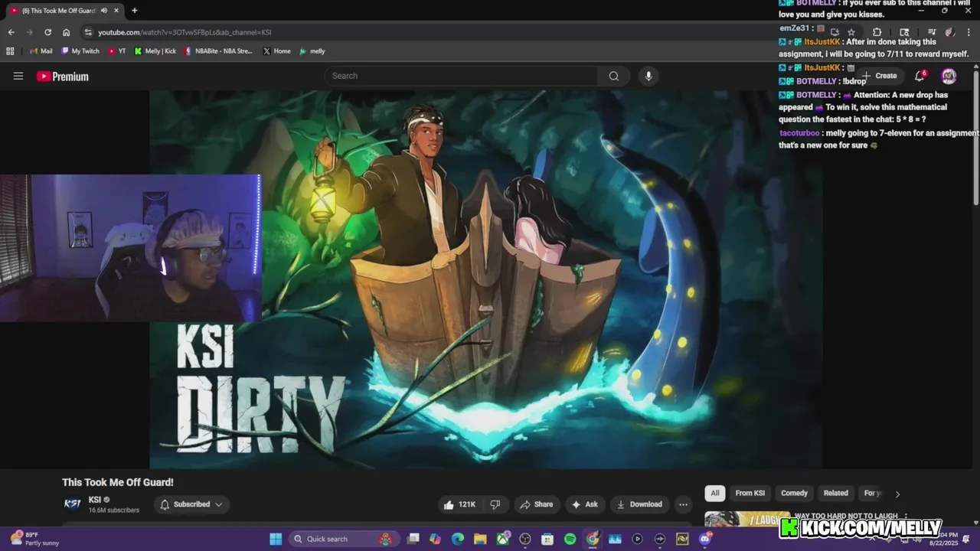Show more filter chips with right arrow
980x551 pixels.
(897, 494)
